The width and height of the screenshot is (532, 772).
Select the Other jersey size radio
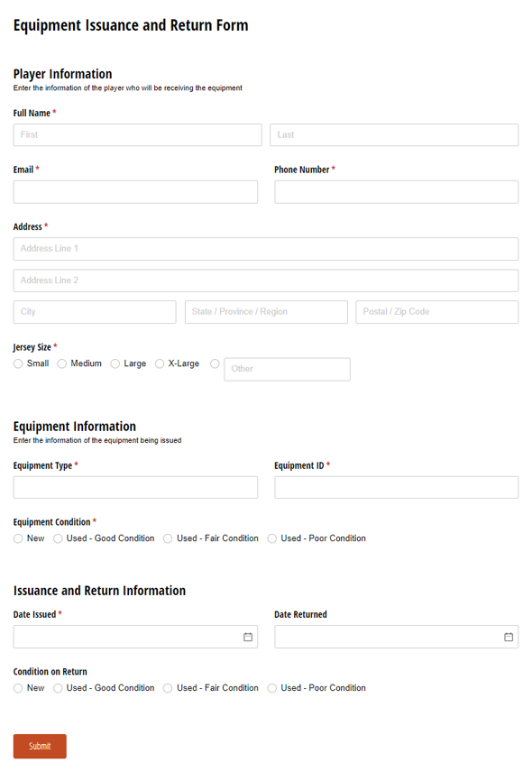click(216, 363)
